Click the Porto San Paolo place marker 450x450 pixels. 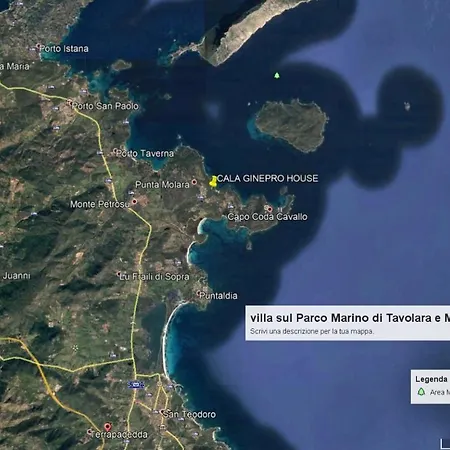(x=69, y=103)
